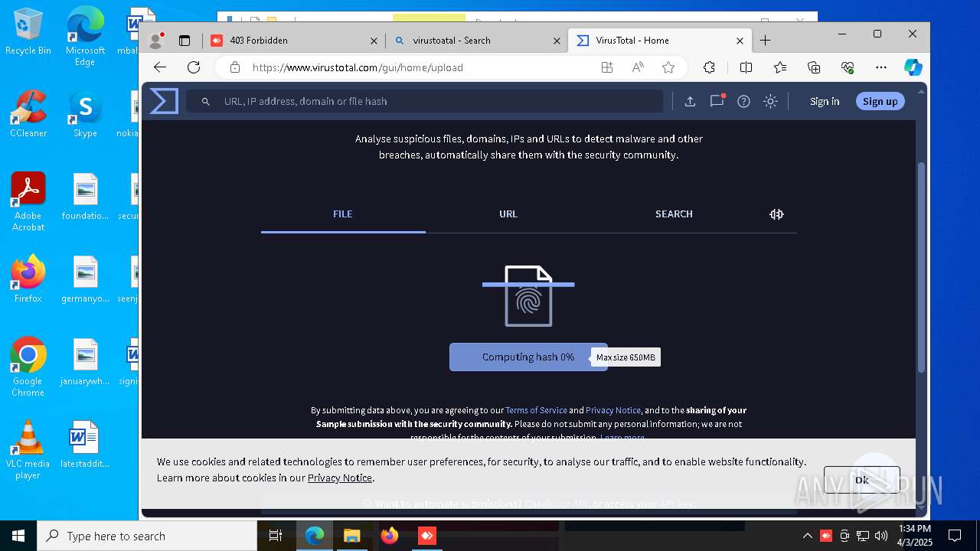Open Task View on taskbar
This screenshot has width=980, height=551.
click(276, 536)
